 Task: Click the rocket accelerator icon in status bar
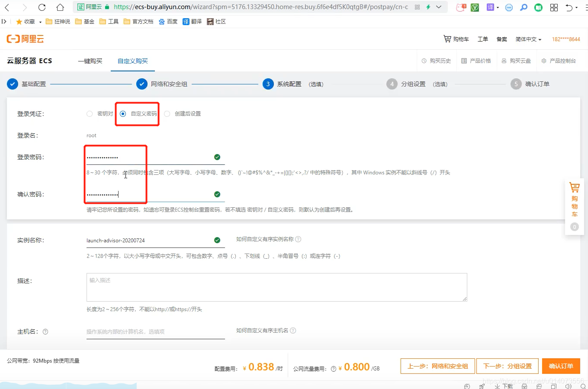482,386
